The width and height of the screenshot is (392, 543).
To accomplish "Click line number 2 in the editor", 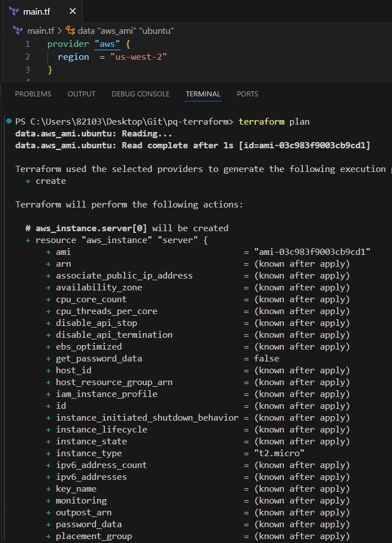I will pos(28,57).
